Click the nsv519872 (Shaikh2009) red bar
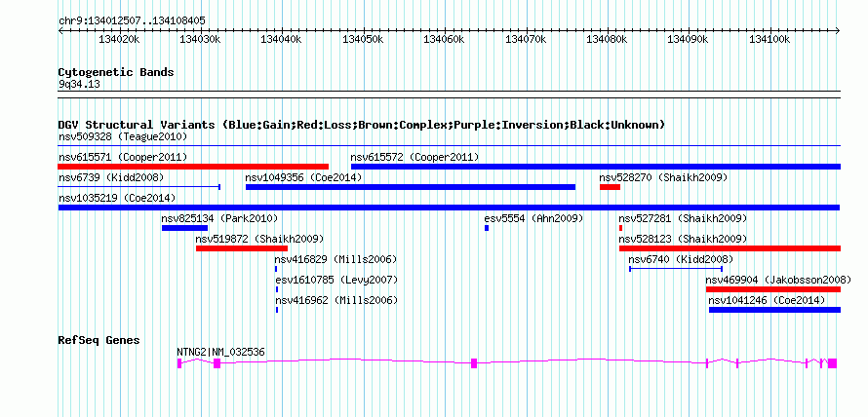This screenshot has height=417, width=868. pos(241,248)
